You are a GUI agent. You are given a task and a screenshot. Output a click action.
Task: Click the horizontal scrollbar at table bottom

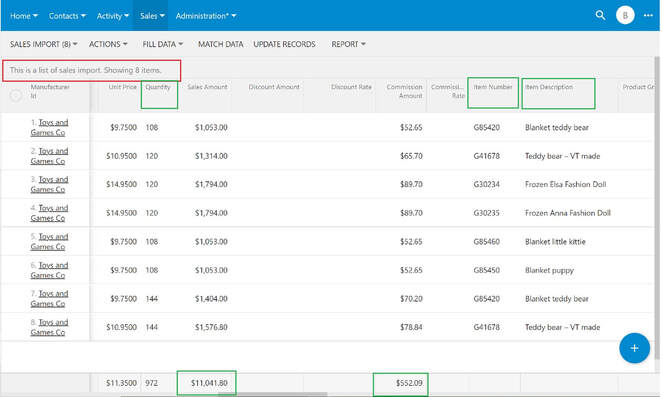coord(272,395)
